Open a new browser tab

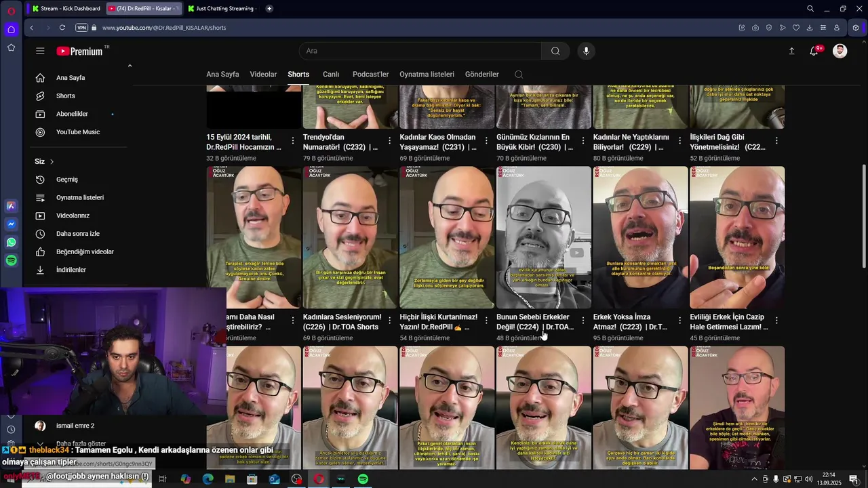[269, 8]
